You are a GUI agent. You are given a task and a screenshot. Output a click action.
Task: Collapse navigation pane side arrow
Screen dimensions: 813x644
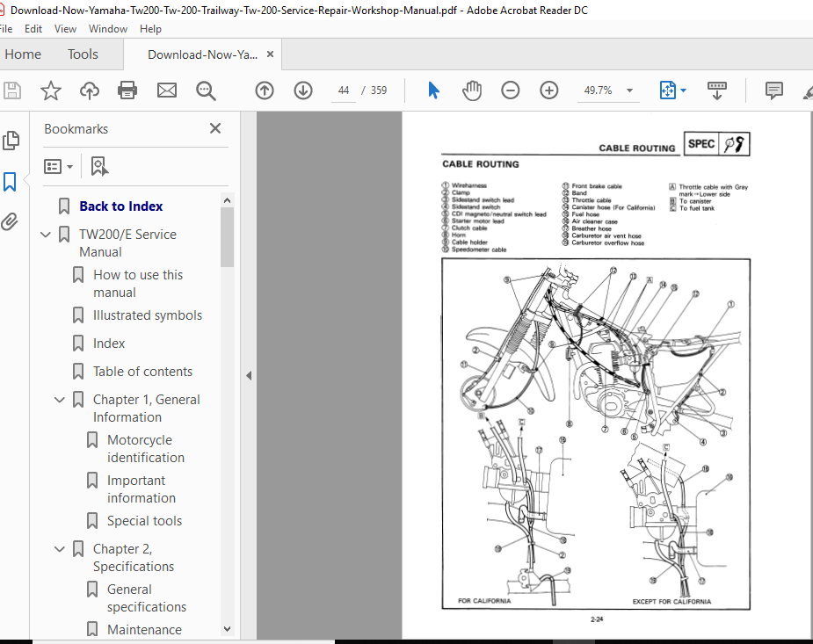(x=249, y=376)
